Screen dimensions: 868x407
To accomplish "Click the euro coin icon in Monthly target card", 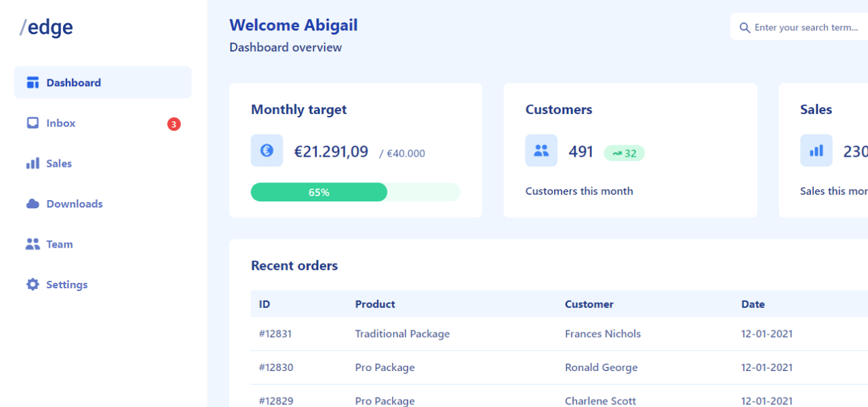I will click(267, 150).
